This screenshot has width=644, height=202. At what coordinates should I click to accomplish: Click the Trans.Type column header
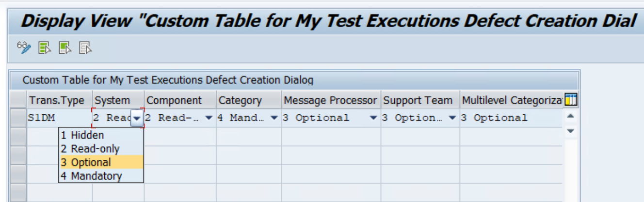click(57, 100)
